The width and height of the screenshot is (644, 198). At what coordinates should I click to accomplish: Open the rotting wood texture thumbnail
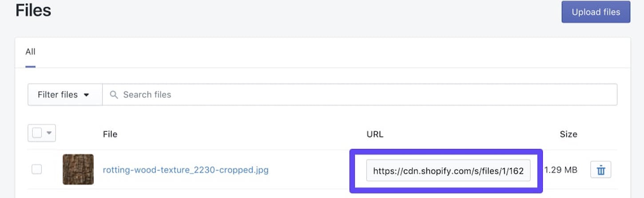tap(78, 170)
